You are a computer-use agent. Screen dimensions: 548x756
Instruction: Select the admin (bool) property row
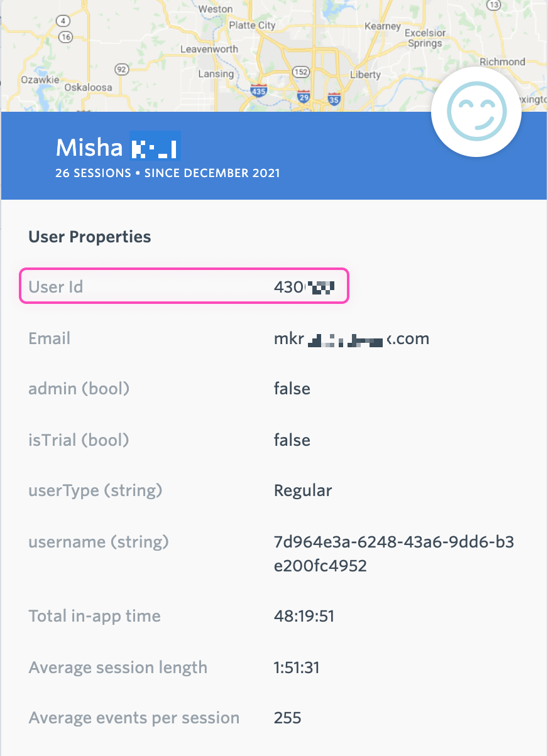79,389
